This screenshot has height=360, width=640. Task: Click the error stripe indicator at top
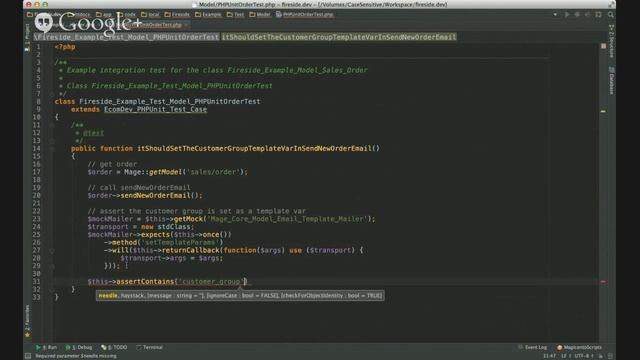click(x=603, y=46)
